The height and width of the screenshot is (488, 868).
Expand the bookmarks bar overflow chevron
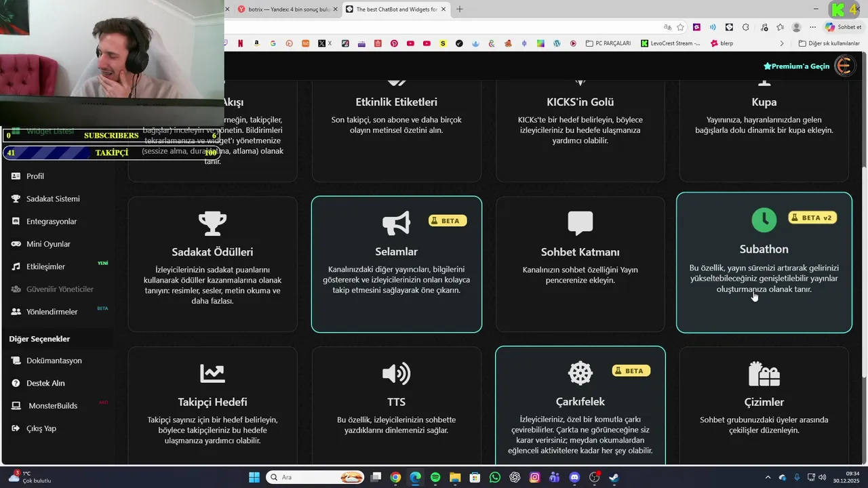781,43
